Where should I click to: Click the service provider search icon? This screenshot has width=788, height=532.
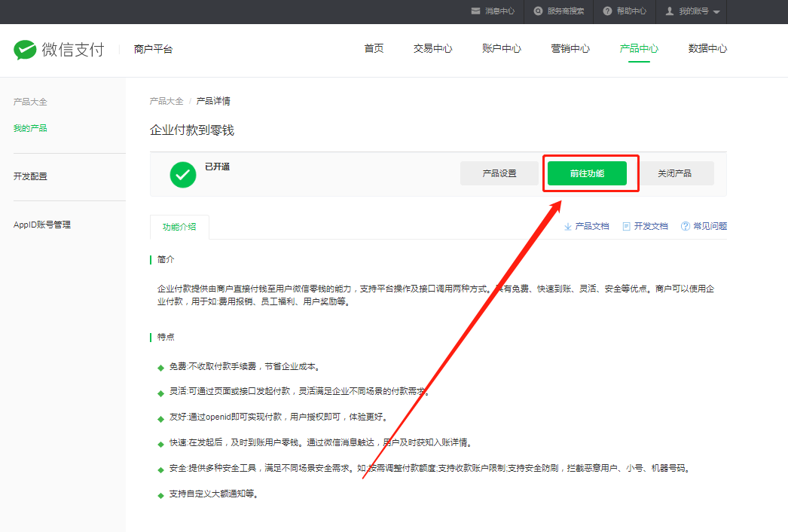538,11
